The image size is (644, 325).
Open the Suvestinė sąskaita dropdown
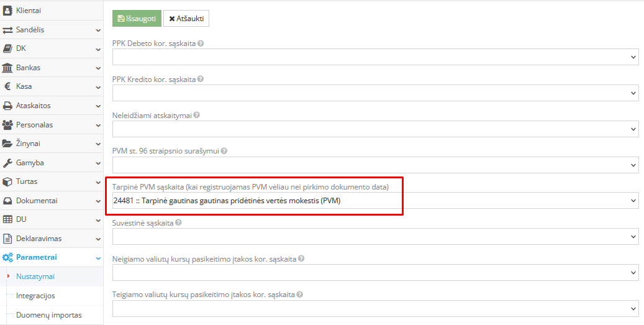(x=375, y=236)
